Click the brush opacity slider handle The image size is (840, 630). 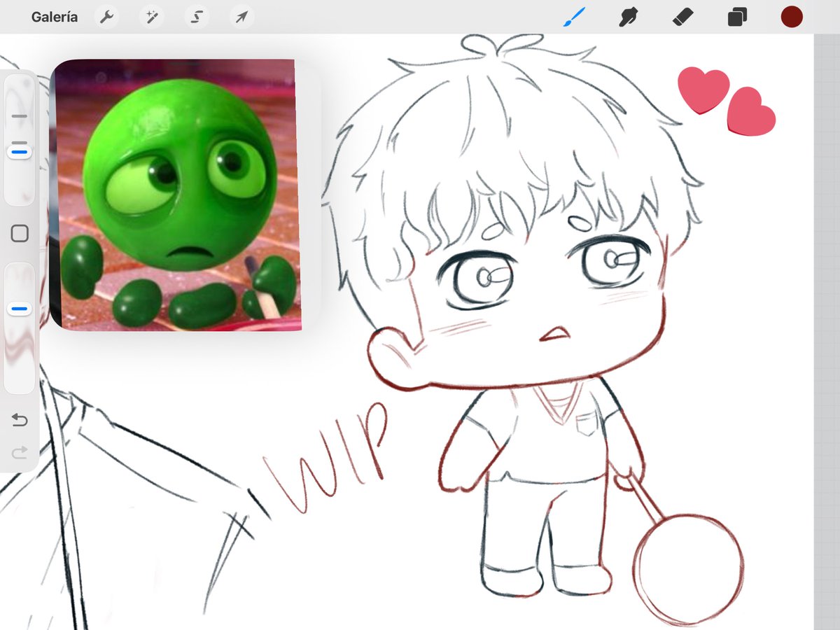(20, 309)
